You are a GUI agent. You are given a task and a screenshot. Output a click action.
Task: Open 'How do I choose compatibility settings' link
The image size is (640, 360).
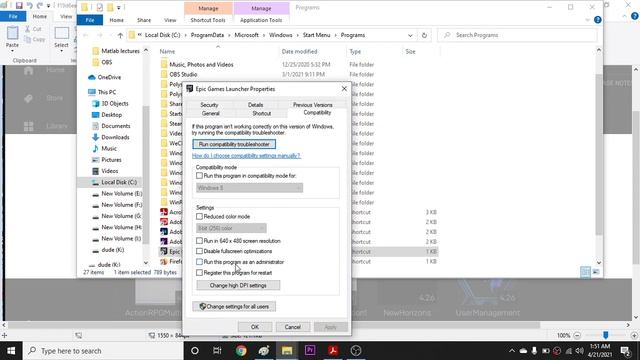[246, 156]
